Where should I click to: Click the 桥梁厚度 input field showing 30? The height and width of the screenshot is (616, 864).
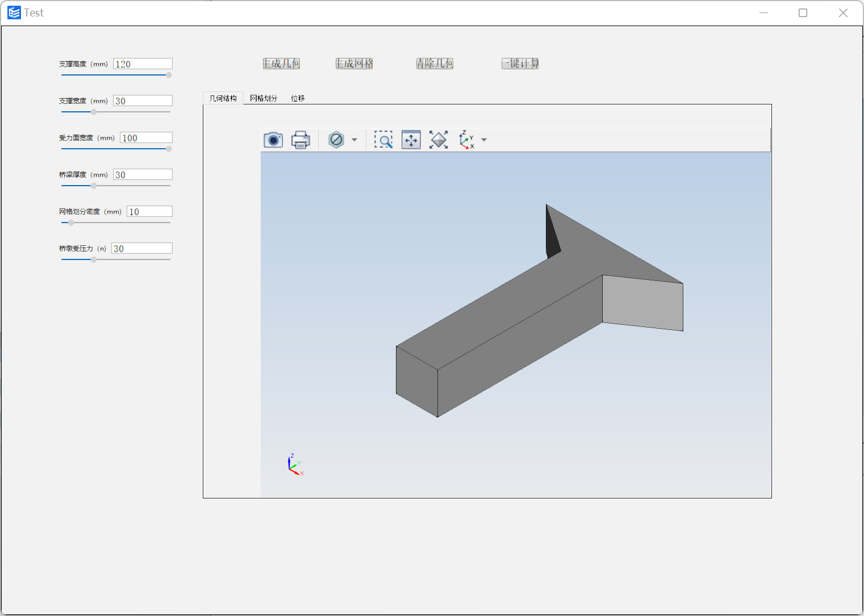(x=143, y=174)
